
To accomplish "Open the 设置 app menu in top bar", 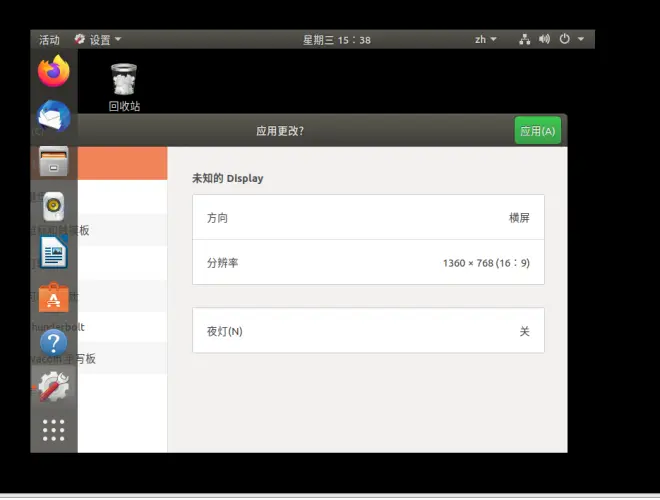I will [x=98, y=40].
